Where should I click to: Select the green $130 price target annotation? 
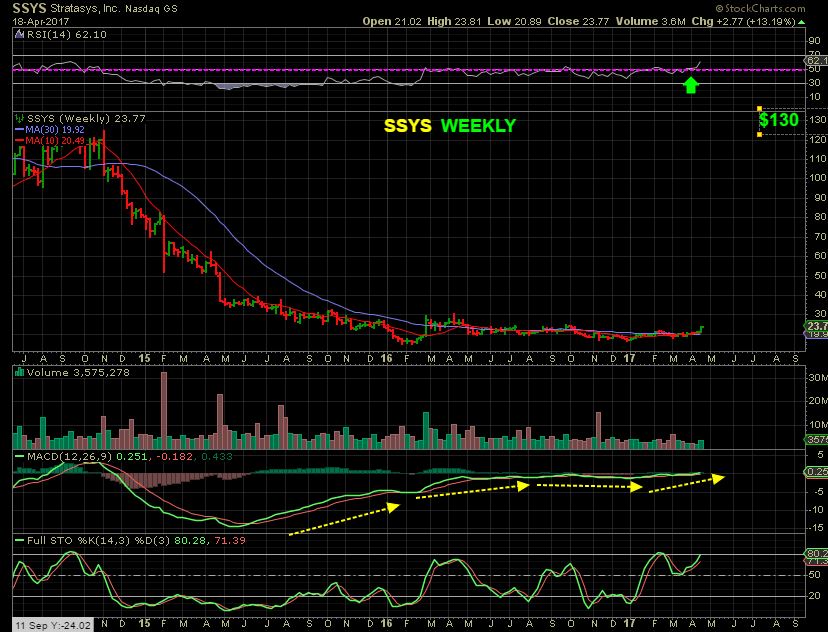coord(778,120)
